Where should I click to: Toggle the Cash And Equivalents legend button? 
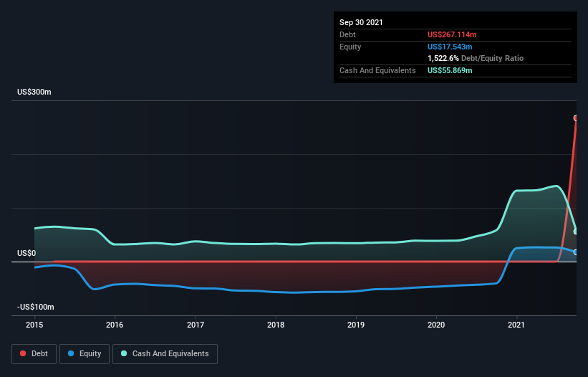pyautogui.click(x=165, y=354)
